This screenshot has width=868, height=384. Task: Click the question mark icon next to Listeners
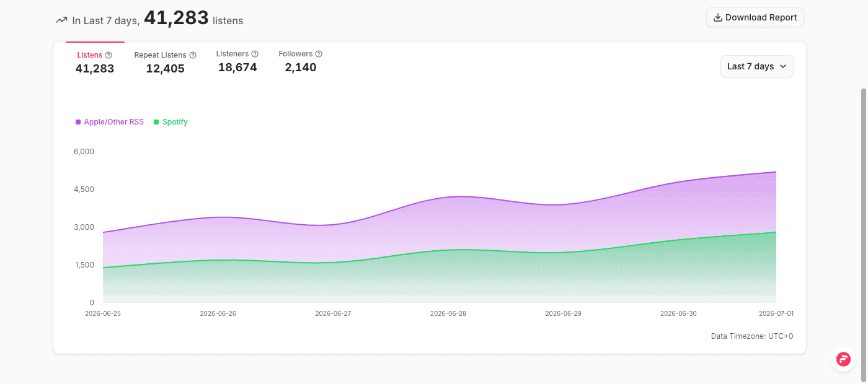(x=255, y=54)
